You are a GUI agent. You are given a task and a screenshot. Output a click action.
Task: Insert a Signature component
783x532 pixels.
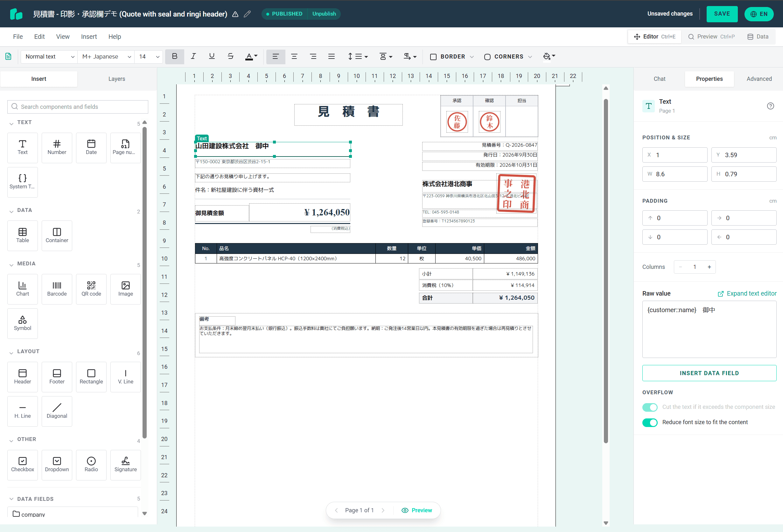[126, 465]
